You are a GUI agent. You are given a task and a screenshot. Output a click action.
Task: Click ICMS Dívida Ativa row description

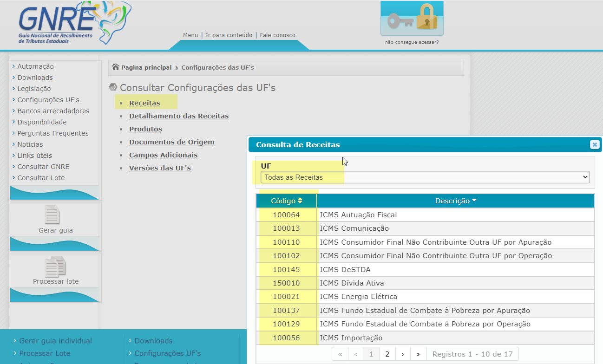pos(352,283)
